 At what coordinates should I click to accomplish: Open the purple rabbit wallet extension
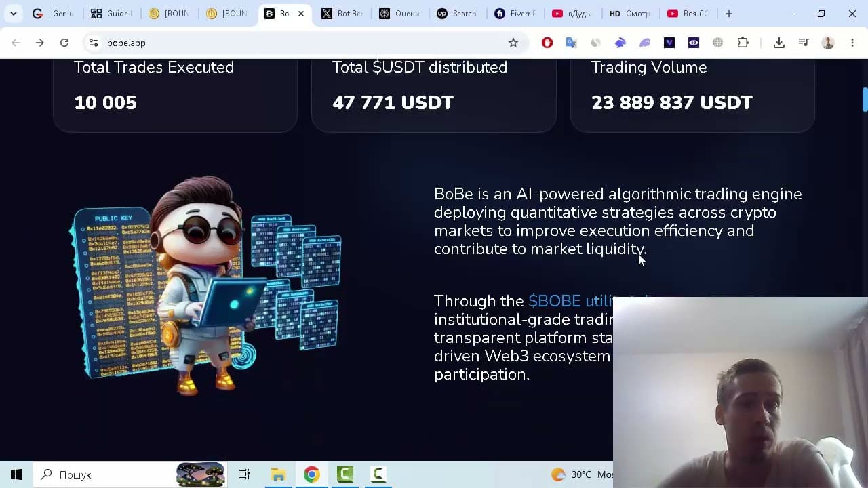620,43
